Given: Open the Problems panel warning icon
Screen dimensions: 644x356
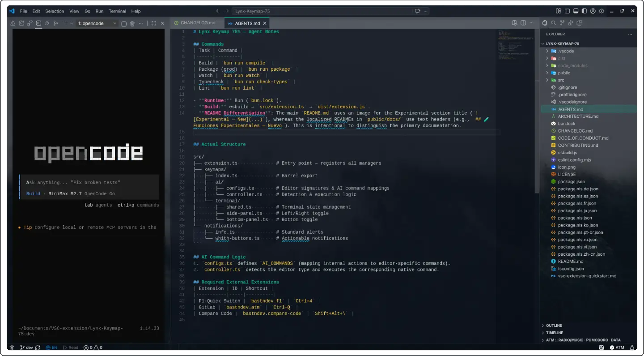Looking at the screenshot, I should 13,23.
